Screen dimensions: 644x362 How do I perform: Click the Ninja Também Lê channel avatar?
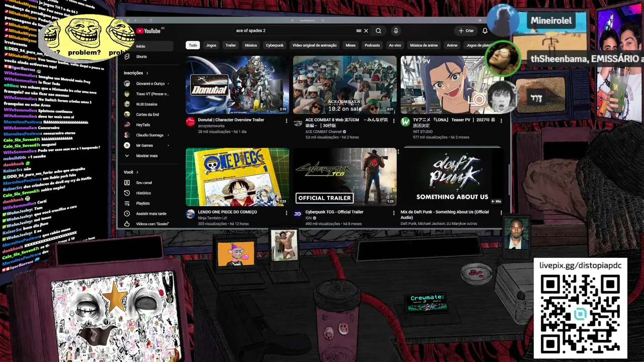point(190,214)
